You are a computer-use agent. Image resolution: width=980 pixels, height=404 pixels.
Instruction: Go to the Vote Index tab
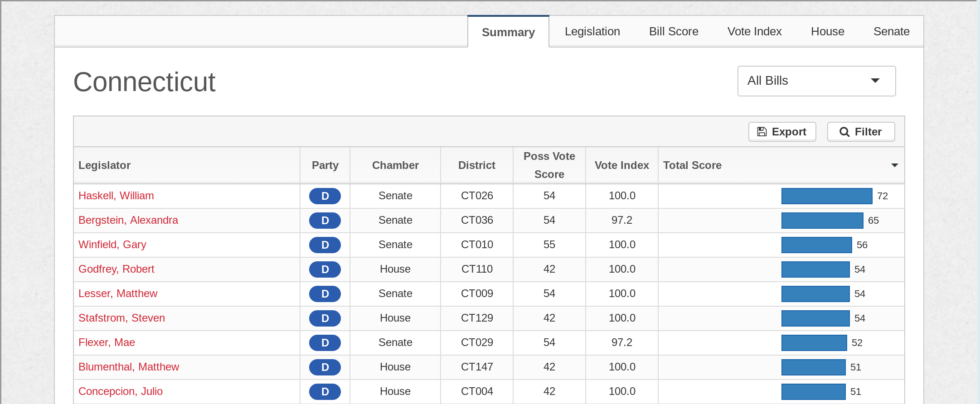(754, 32)
